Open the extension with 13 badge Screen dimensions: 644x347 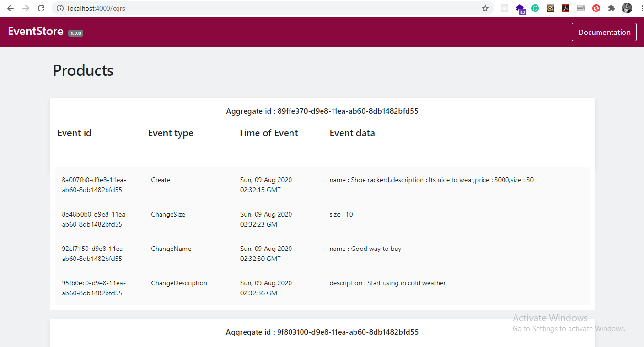pos(520,9)
